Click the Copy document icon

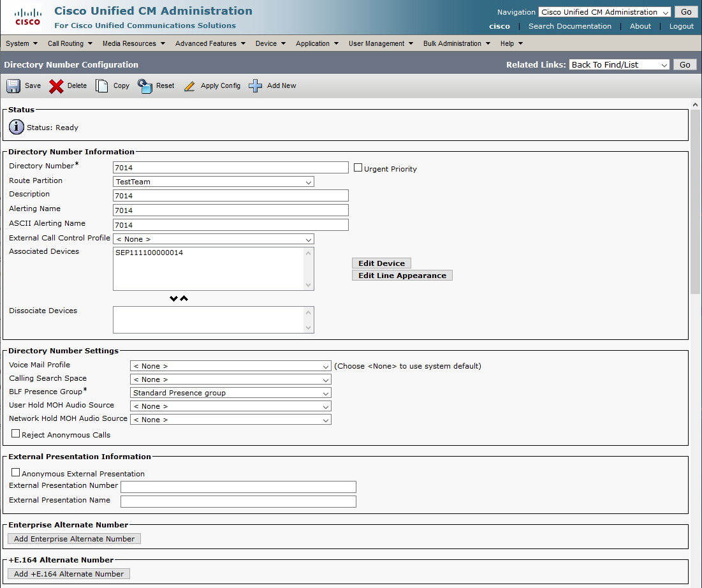pos(102,86)
